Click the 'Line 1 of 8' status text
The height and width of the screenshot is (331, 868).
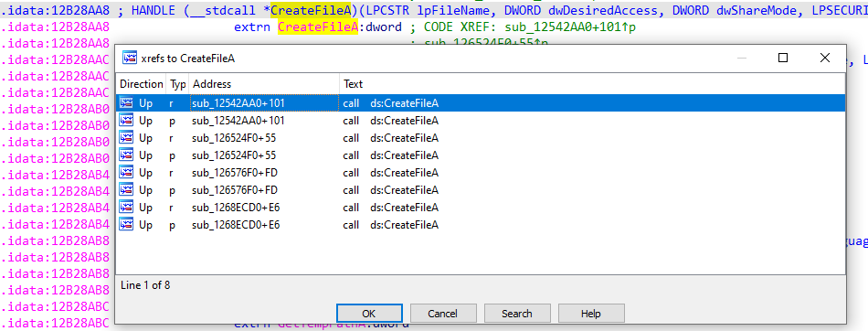pos(145,285)
